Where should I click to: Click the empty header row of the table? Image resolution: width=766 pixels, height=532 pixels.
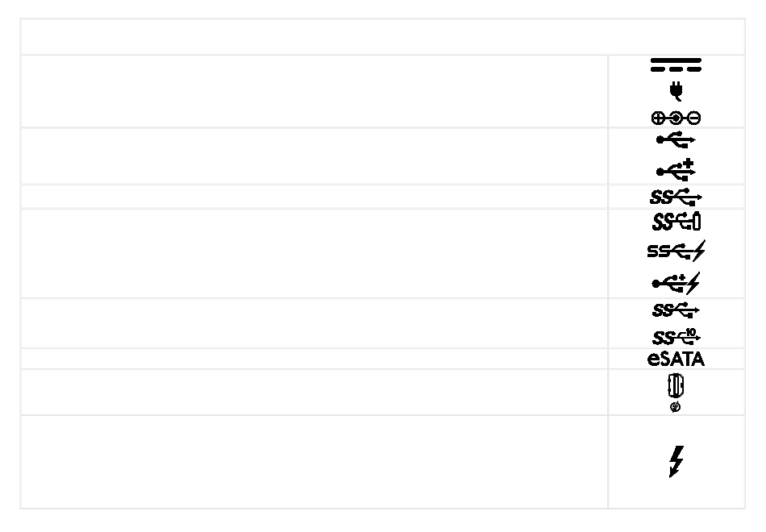382,36
